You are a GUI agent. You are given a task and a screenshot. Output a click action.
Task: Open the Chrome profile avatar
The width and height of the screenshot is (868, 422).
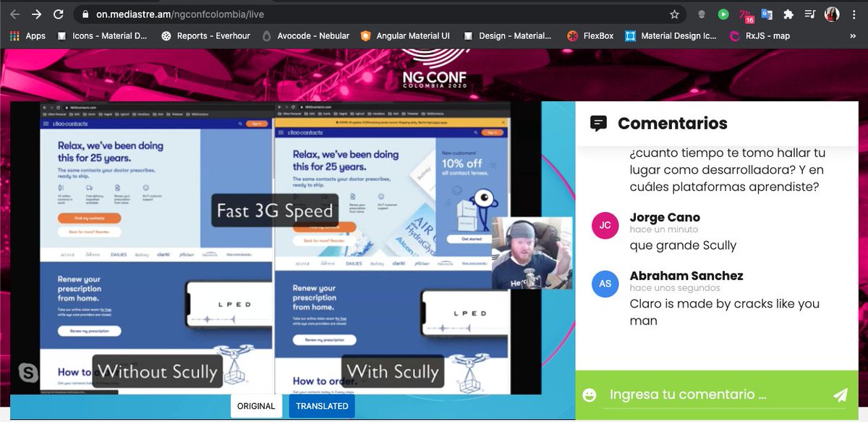(x=832, y=14)
